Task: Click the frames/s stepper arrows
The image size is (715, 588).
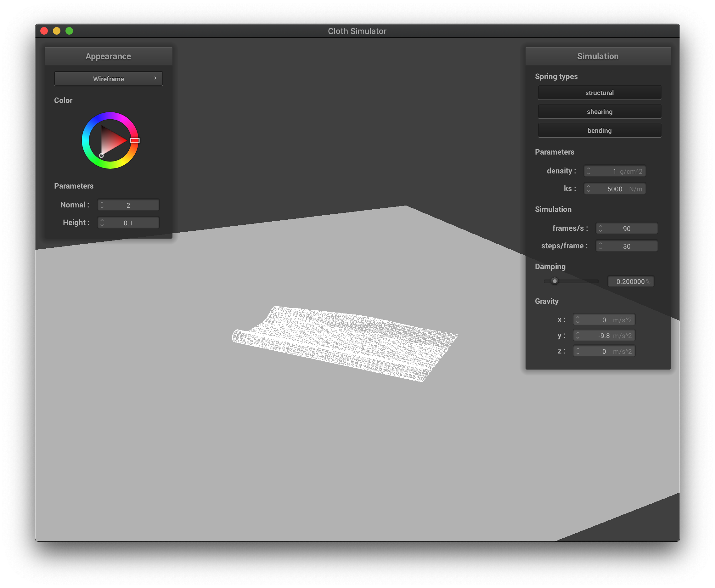Action: tap(600, 228)
